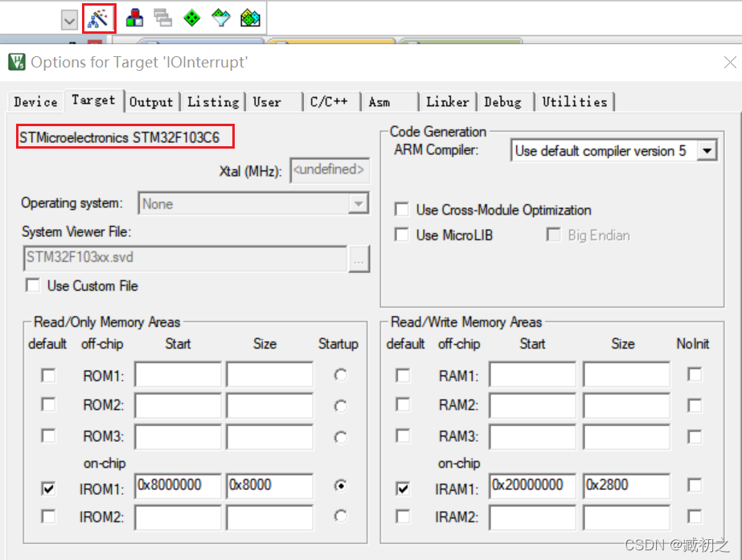Browse for System Viewer File with ellipsis button

tap(359, 260)
